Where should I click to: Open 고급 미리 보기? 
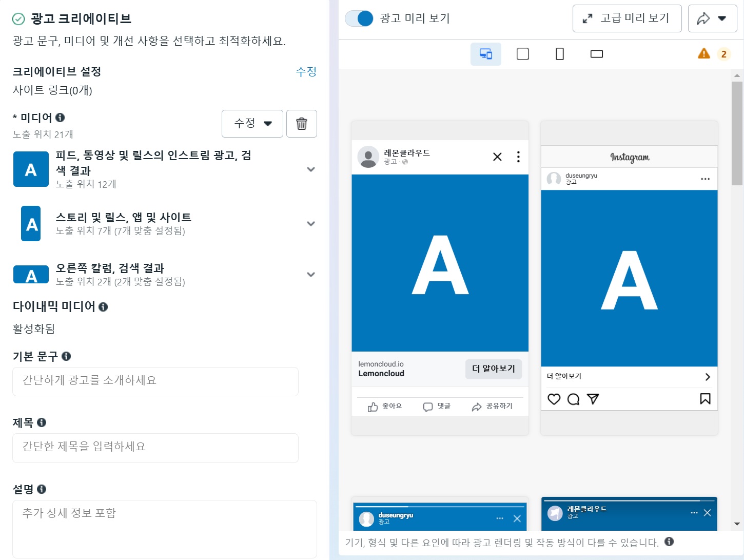(627, 18)
